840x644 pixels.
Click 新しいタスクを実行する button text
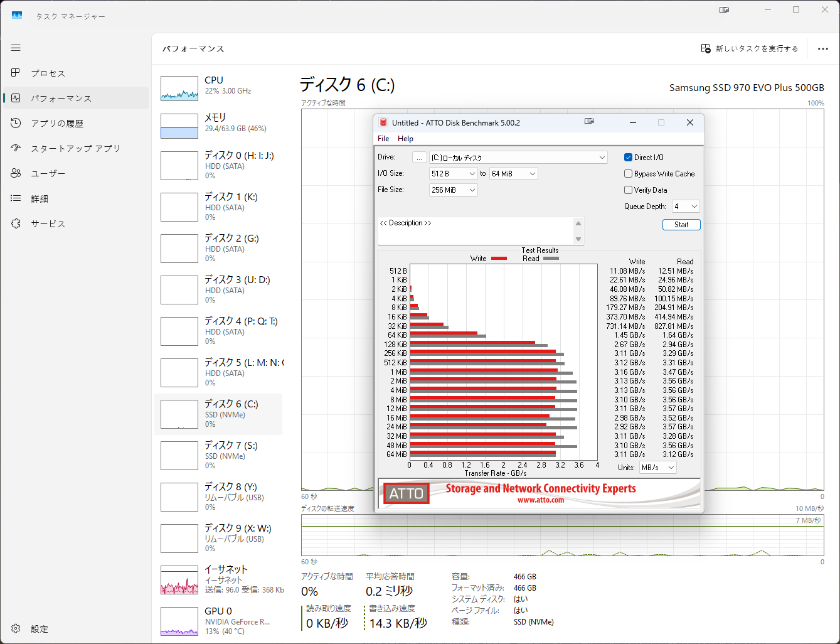tap(757, 48)
